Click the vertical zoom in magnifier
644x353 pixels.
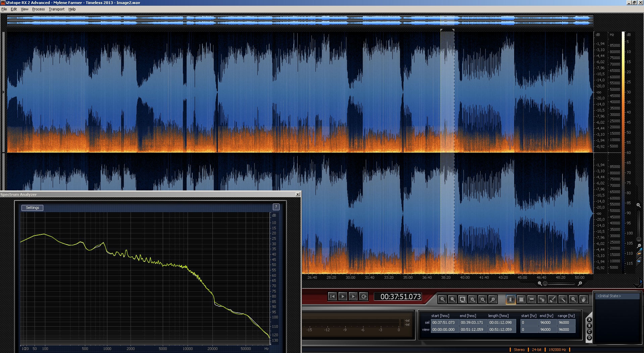coord(638,205)
